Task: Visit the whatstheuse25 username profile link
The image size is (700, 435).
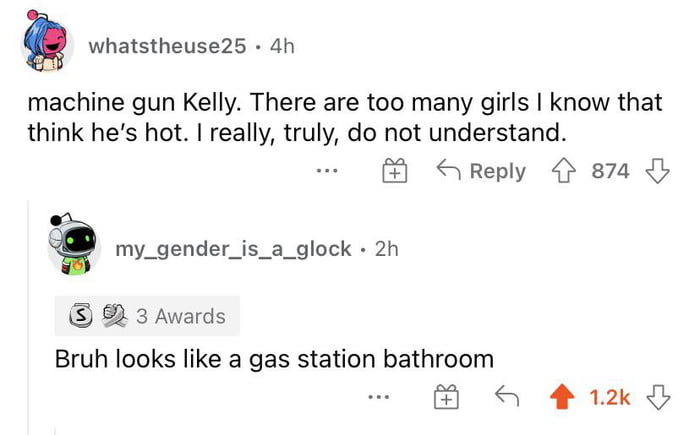Action: (x=166, y=45)
